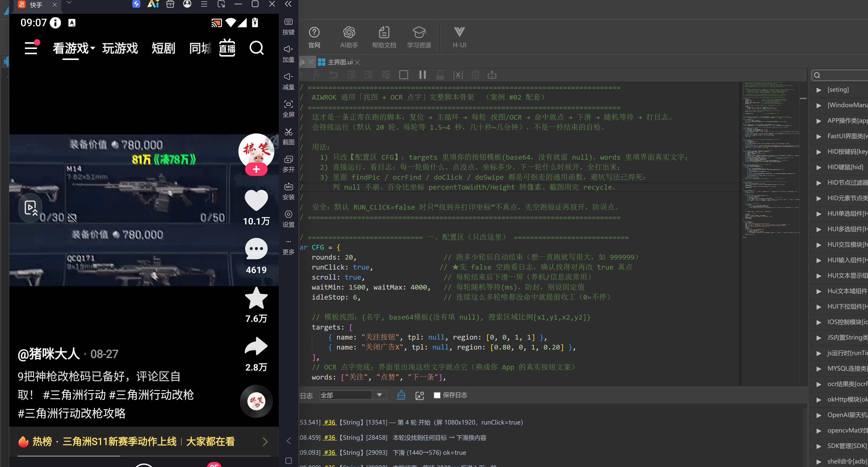Expand the [seting] tree node
Screen dimensions: 868x467
coord(819,90)
